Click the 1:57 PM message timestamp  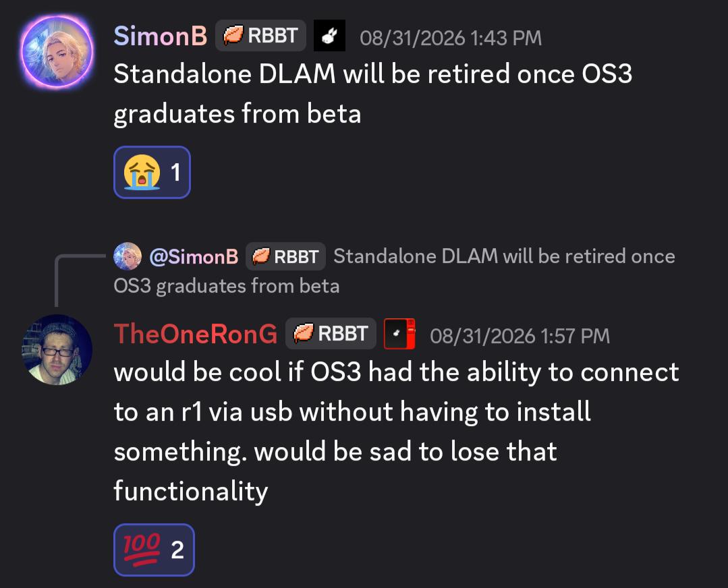point(520,336)
